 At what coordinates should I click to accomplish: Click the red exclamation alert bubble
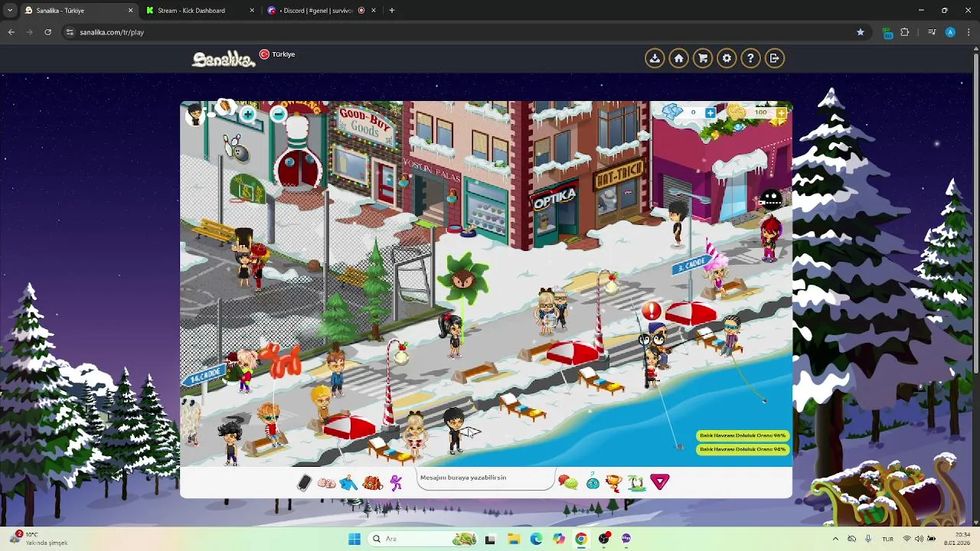[651, 311]
